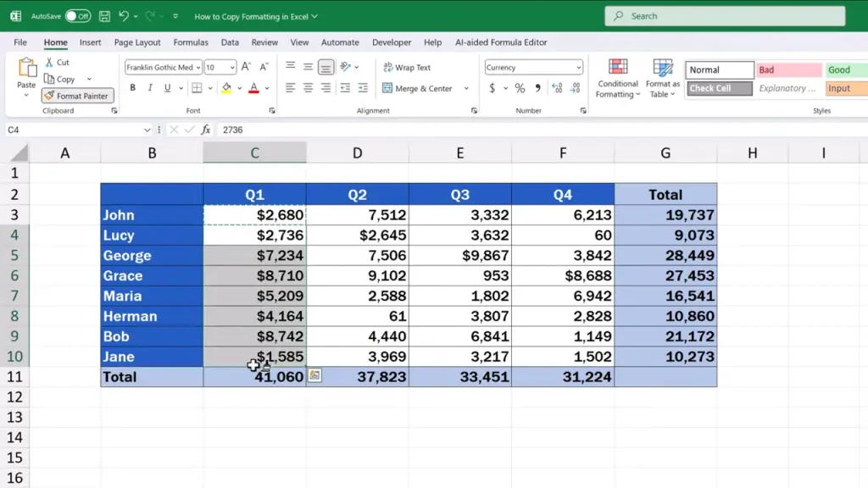Click the Undo arrow icon
This screenshot has width=868, height=488.
(124, 16)
